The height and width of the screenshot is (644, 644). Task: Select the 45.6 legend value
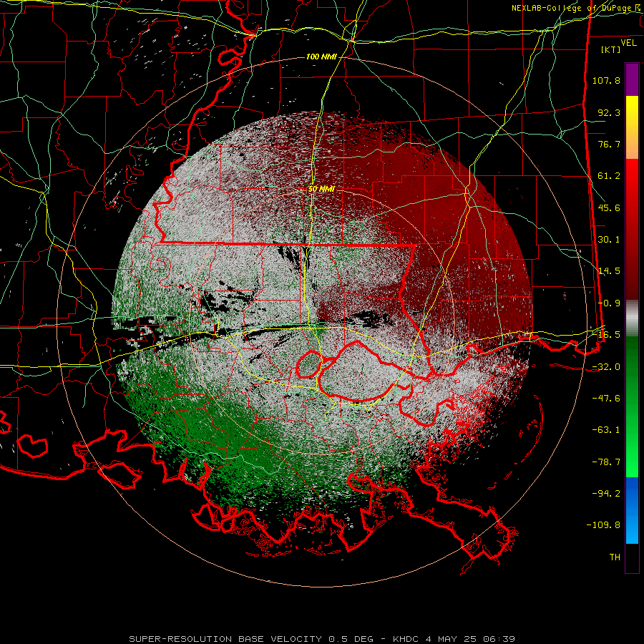pyautogui.click(x=609, y=208)
